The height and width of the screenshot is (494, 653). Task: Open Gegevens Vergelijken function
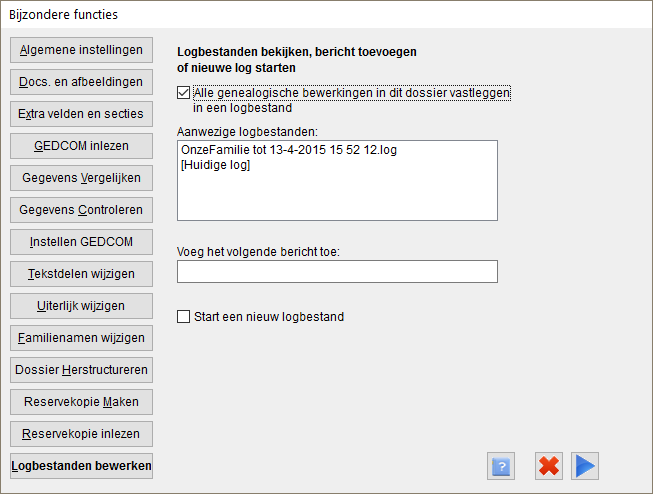81,178
